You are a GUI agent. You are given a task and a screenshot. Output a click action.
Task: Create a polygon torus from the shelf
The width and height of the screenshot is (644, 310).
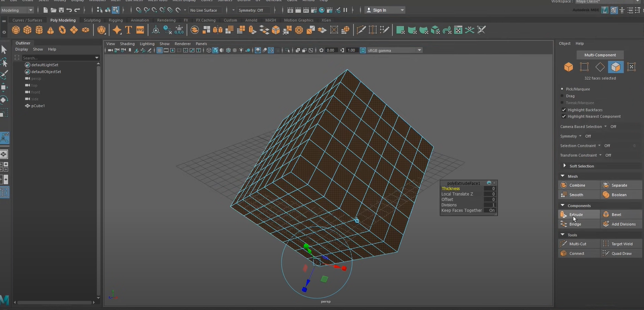click(x=62, y=30)
